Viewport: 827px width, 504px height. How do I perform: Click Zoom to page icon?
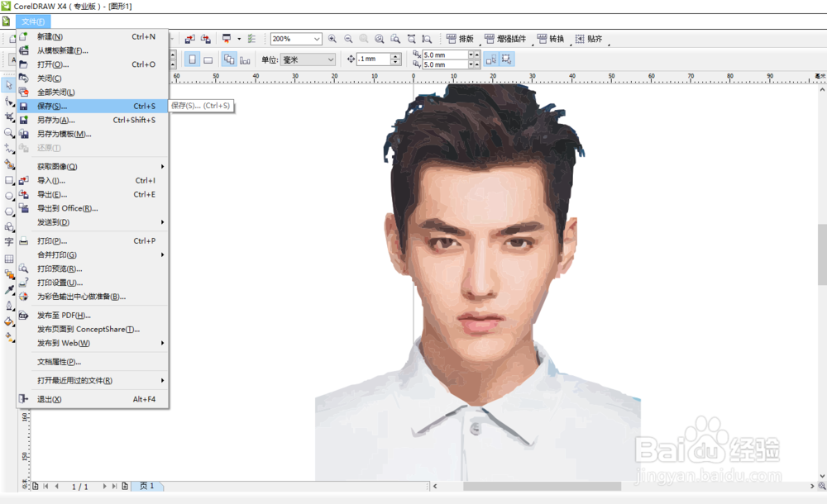(395, 39)
